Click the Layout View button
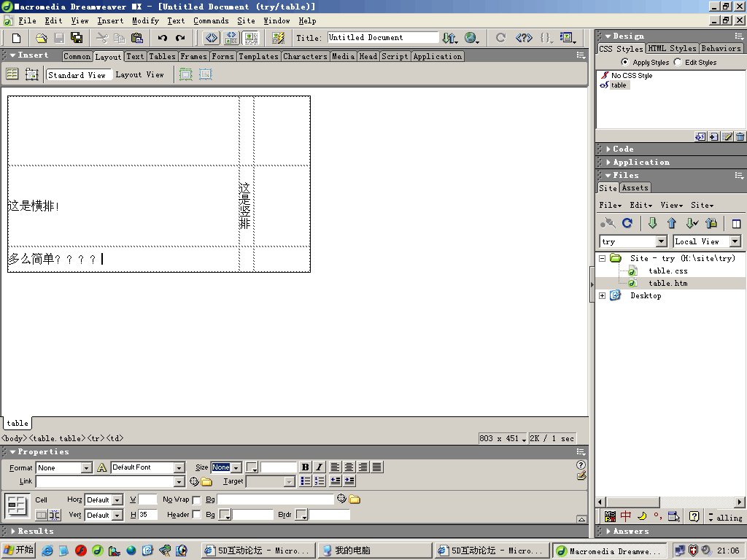 coord(140,74)
